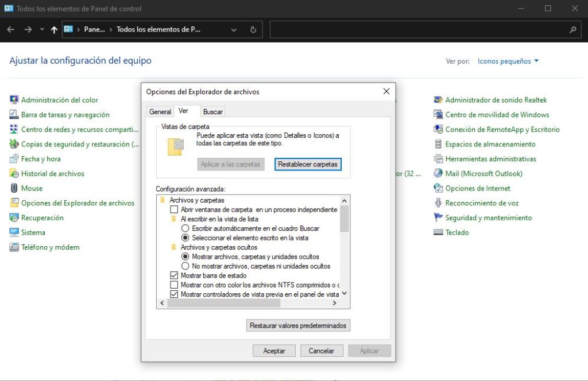Viewport: 588px width, 381px height.
Task: Open the Administración del color icon
Action: [14, 100]
